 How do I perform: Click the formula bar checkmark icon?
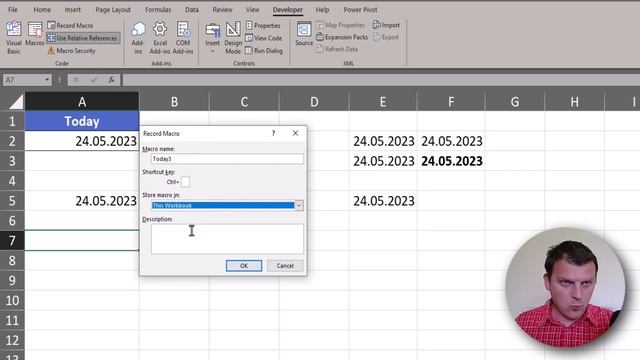point(94,80)
